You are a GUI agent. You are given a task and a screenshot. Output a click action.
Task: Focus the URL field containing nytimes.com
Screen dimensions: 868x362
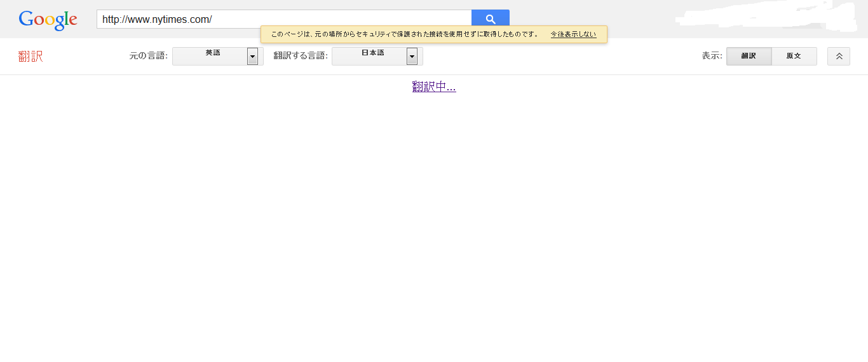coord(283,20)
